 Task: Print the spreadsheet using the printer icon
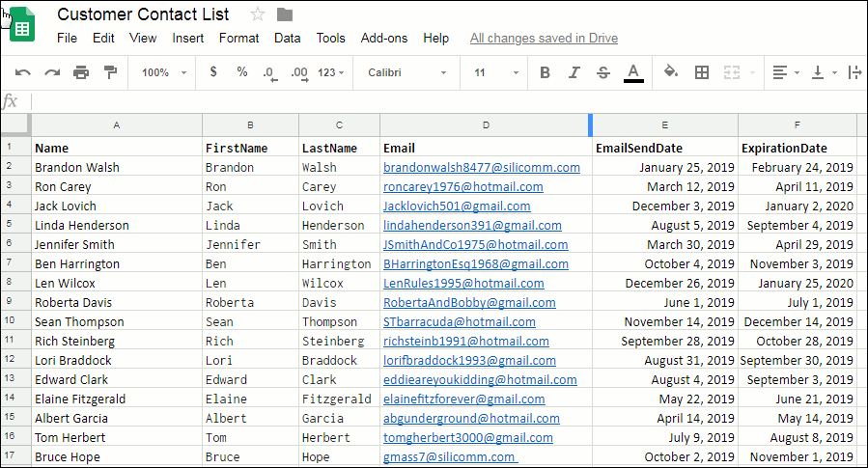pyautogui.click(x=81, y=72)
